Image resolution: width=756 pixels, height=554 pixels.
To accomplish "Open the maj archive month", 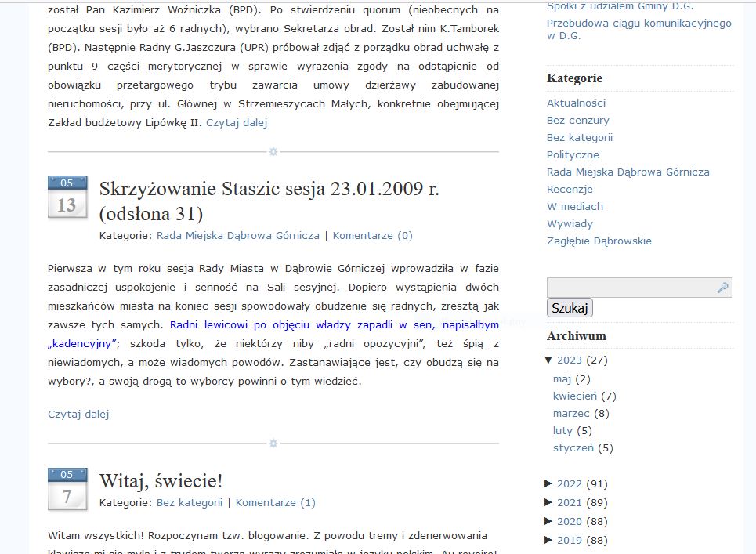I will tap(562, 379).
